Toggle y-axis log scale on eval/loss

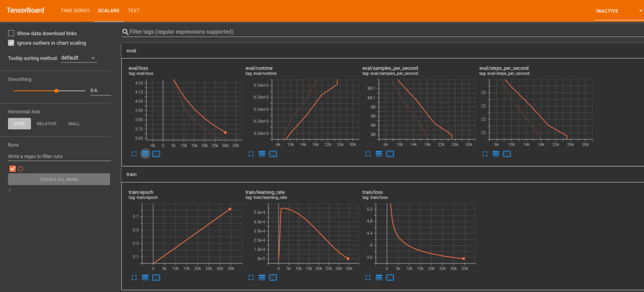145,154
